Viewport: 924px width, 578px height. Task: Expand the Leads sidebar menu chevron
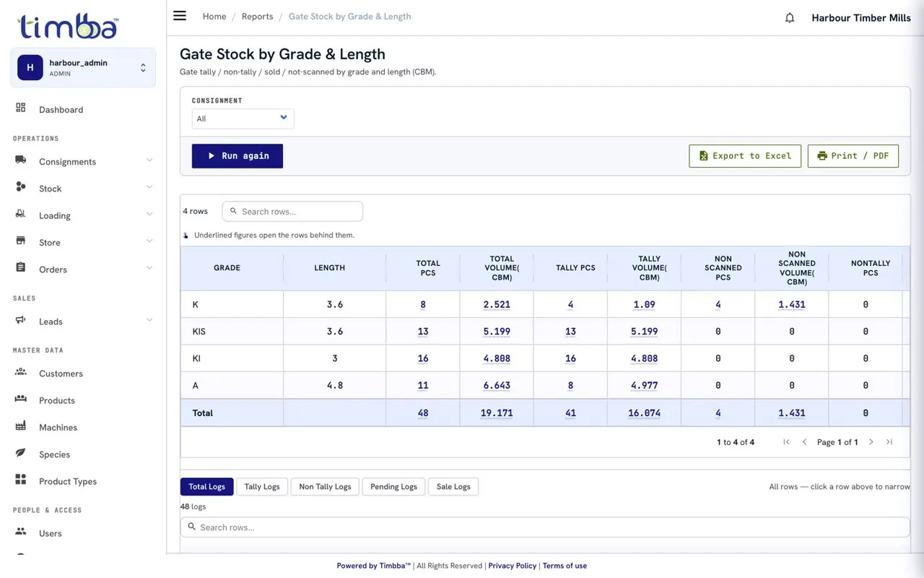tap(149, 320)
